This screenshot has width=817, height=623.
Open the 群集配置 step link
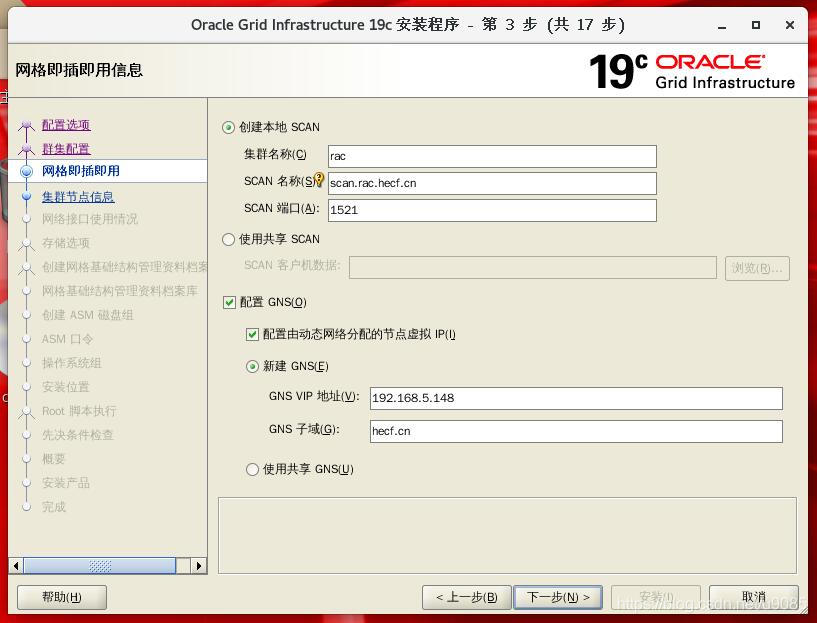coord(66,149)
